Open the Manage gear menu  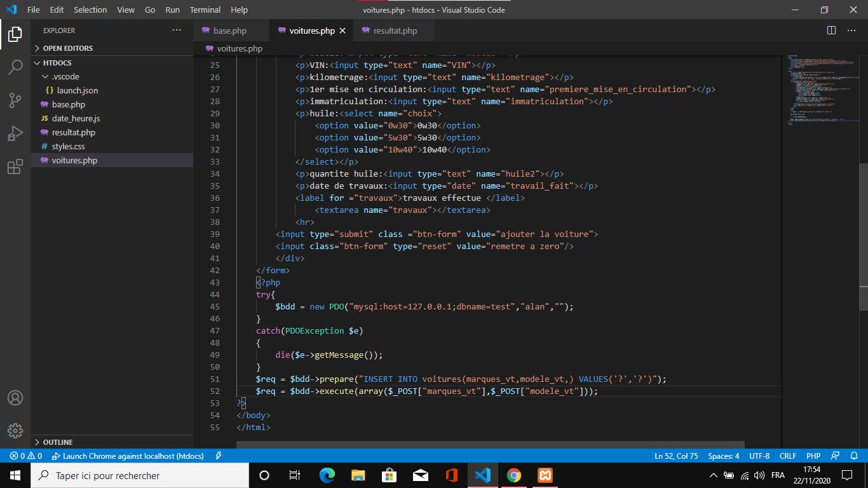[15, 430]
